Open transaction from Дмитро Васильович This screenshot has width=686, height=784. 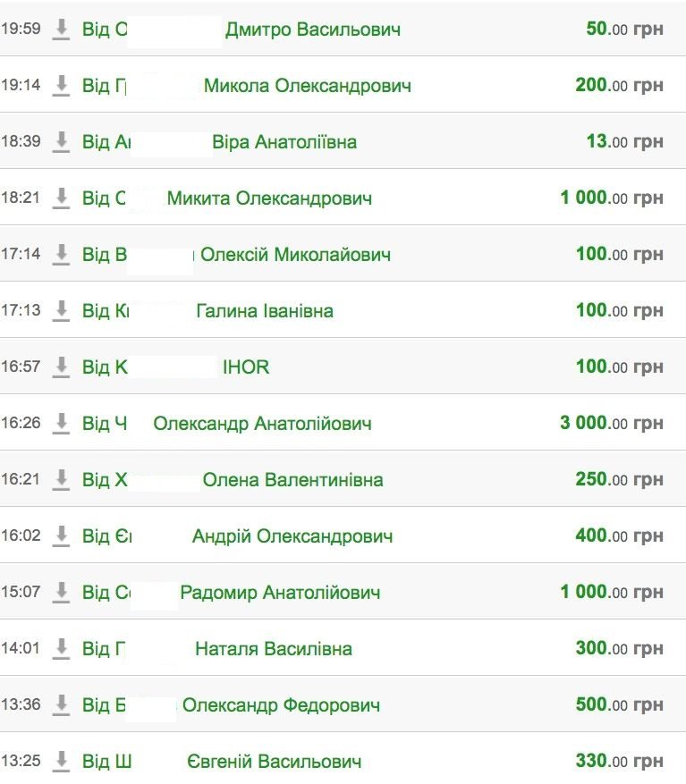tap(312, 30)
